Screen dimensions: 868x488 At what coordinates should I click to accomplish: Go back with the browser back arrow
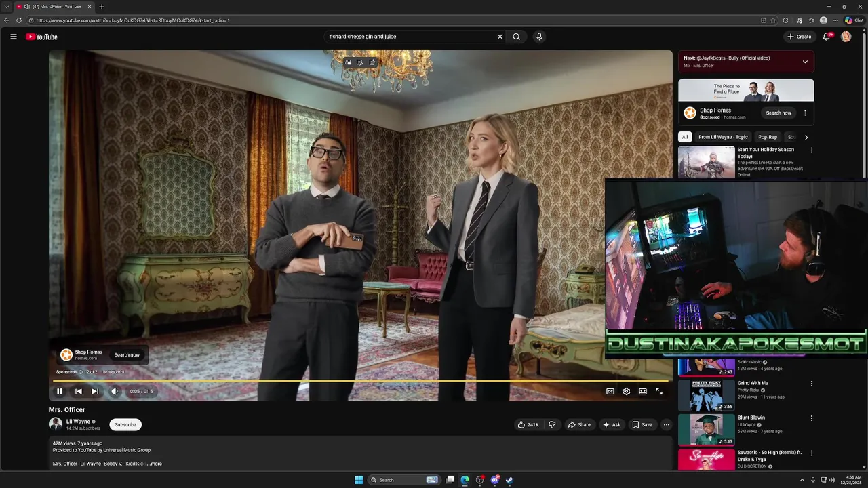7,20
